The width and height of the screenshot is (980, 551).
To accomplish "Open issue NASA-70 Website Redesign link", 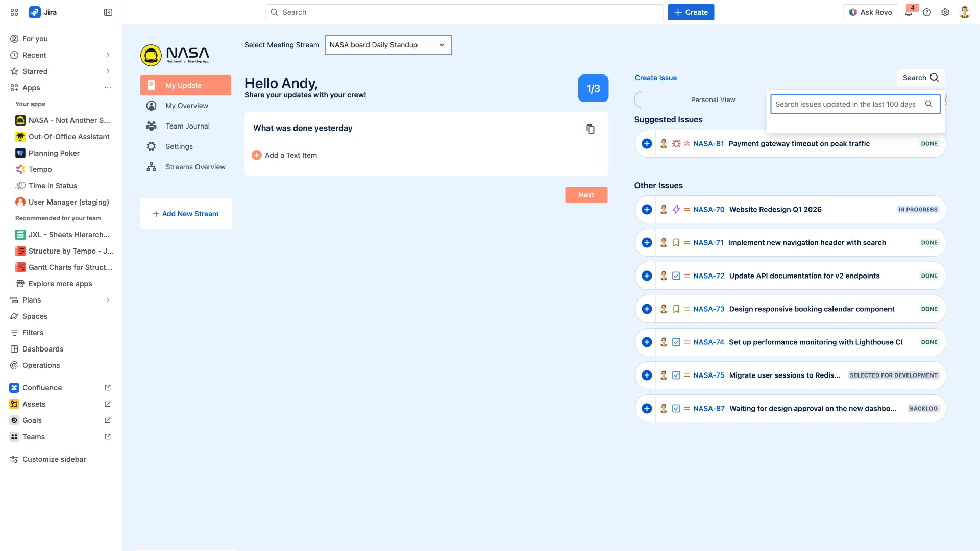I will click(x=709, y=209).
